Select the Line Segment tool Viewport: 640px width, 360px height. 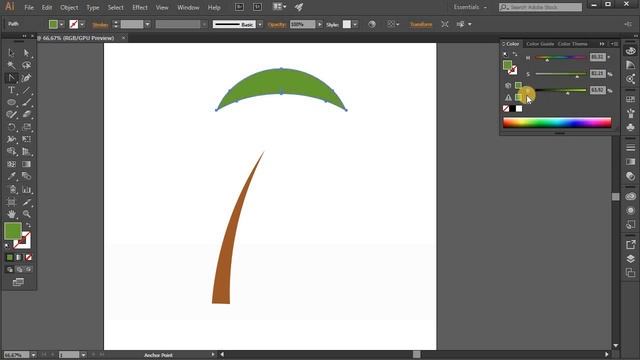(x=27, y=90)
